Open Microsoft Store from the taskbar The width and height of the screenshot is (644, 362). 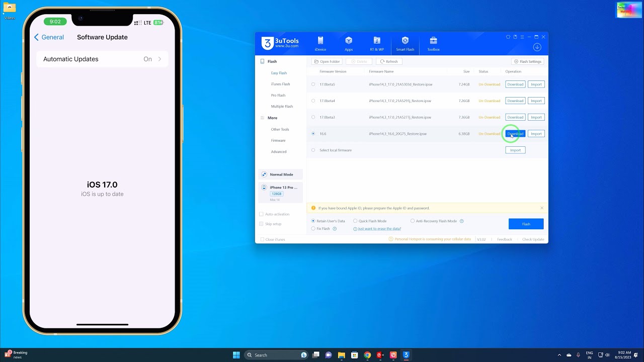coord(354,355)
